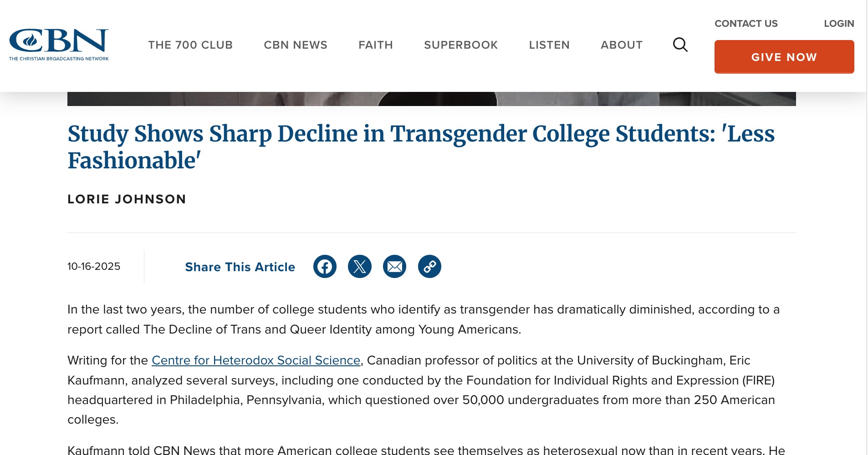868x455 pixels.
Task: Open The 700 Club menu
Action: coord(190,45)
